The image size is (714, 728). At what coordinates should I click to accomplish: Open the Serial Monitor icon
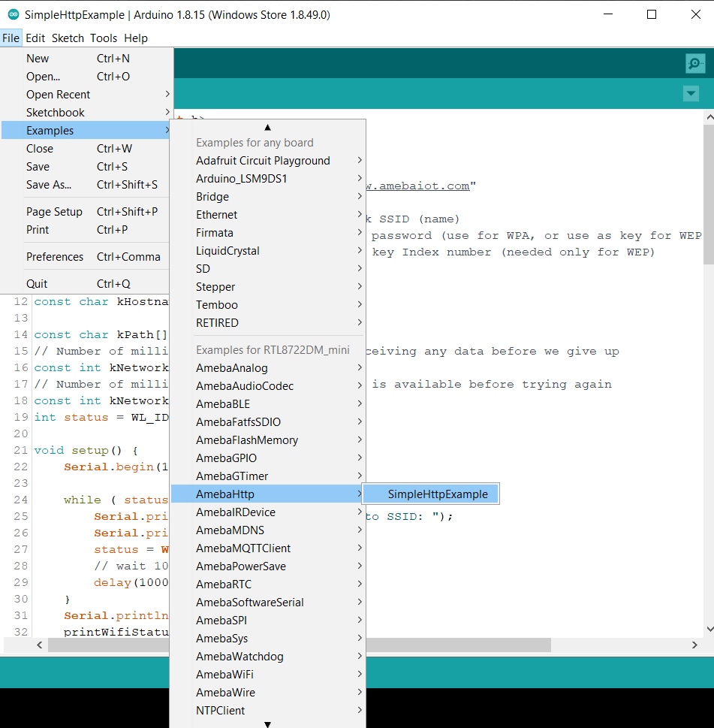tap(695, 63)
